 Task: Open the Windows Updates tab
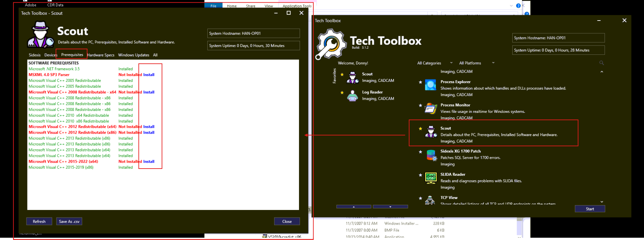tap(134, 55)
